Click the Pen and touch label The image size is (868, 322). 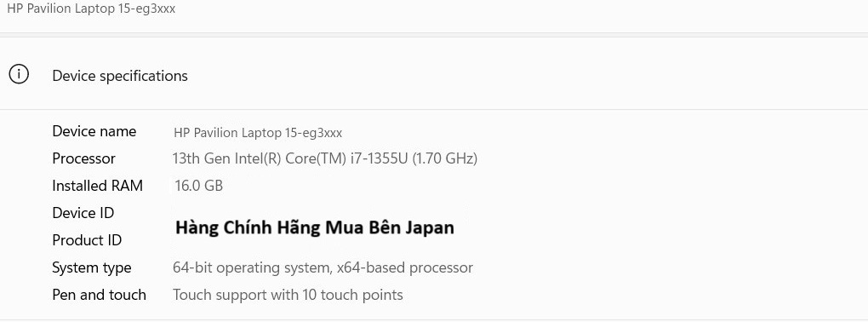(x=99, y=295)
